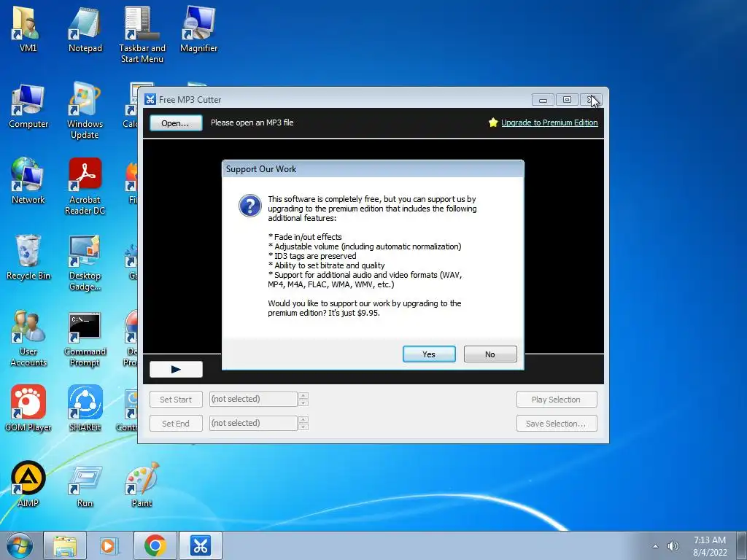
Task: Select the Desktop Gadgets shortcut
Action: click(x=85, y=262)
